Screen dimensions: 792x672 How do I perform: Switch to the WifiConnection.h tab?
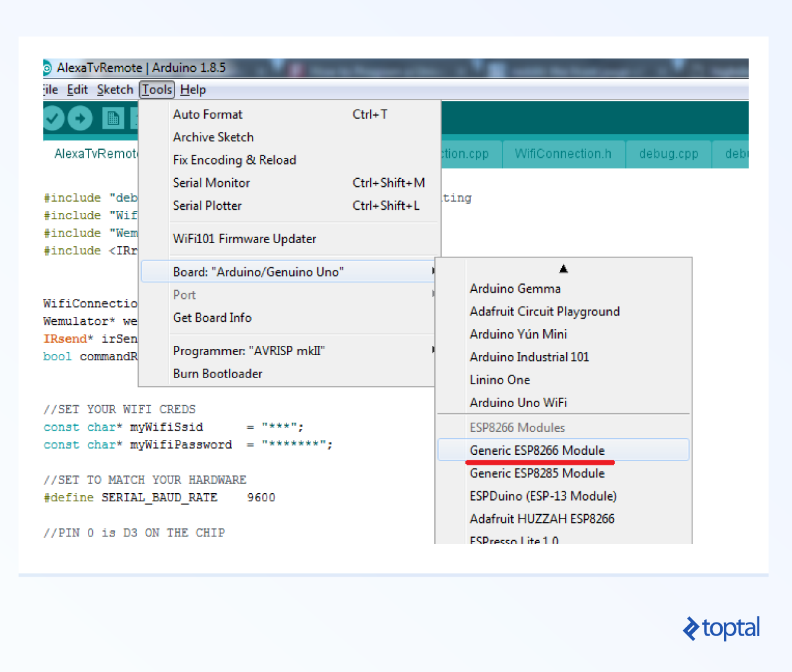click(x=563, y=153)
